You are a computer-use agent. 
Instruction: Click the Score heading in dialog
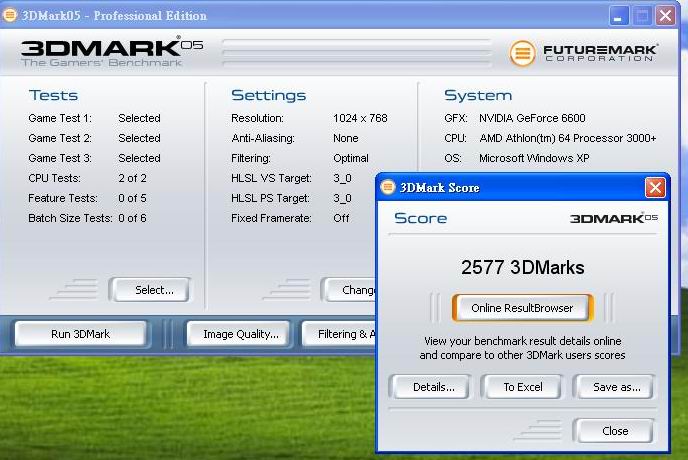click(x=420, y=218)
